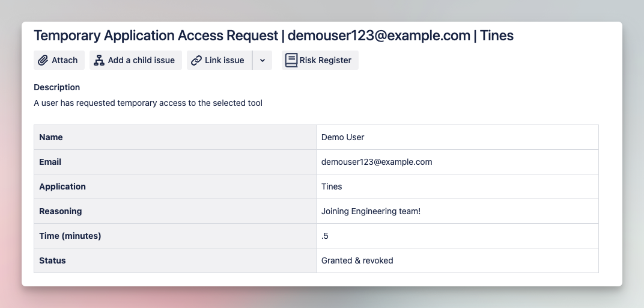Expand the Link issue dropdown chevron
The width and height of the screenshot is (644, 308).
(x=263, y=60)
